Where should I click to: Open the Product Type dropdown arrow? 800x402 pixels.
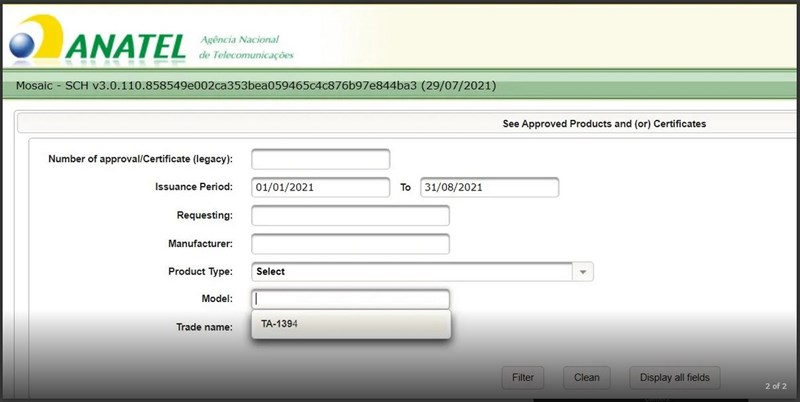pyautogui.click(x=583, y=272)
